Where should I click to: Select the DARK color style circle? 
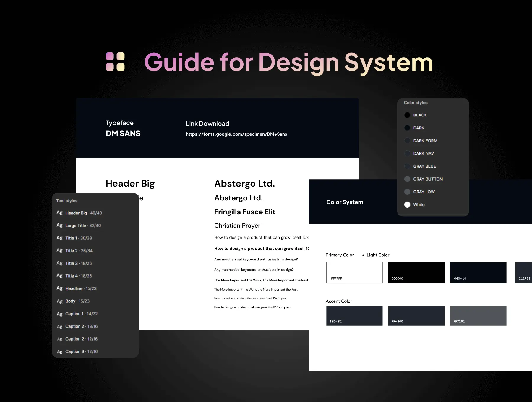(x=407, y=128)
